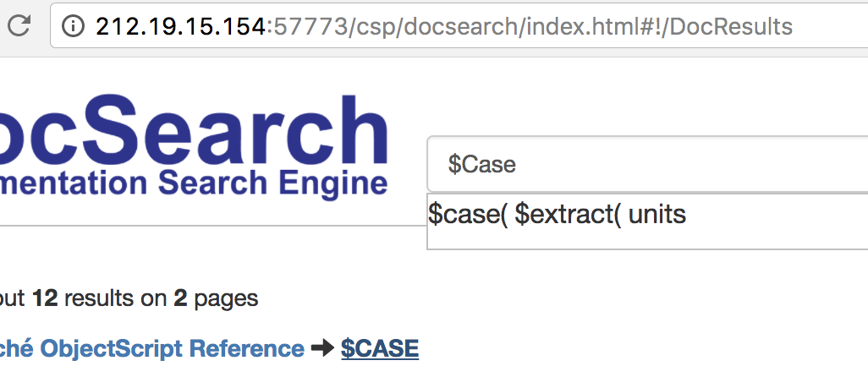Click the word "units" in the suggestion

pos(657,215)
